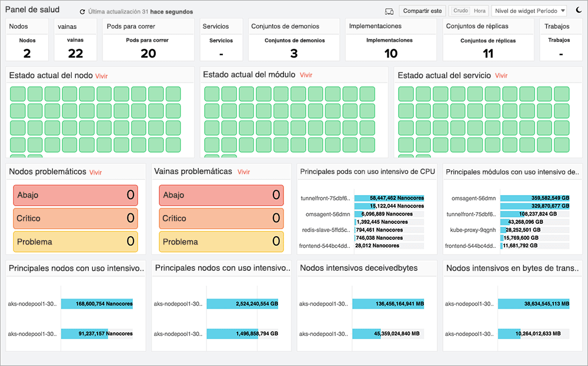Click Vivir link beside Estado actual del servicio

[501, 76]
